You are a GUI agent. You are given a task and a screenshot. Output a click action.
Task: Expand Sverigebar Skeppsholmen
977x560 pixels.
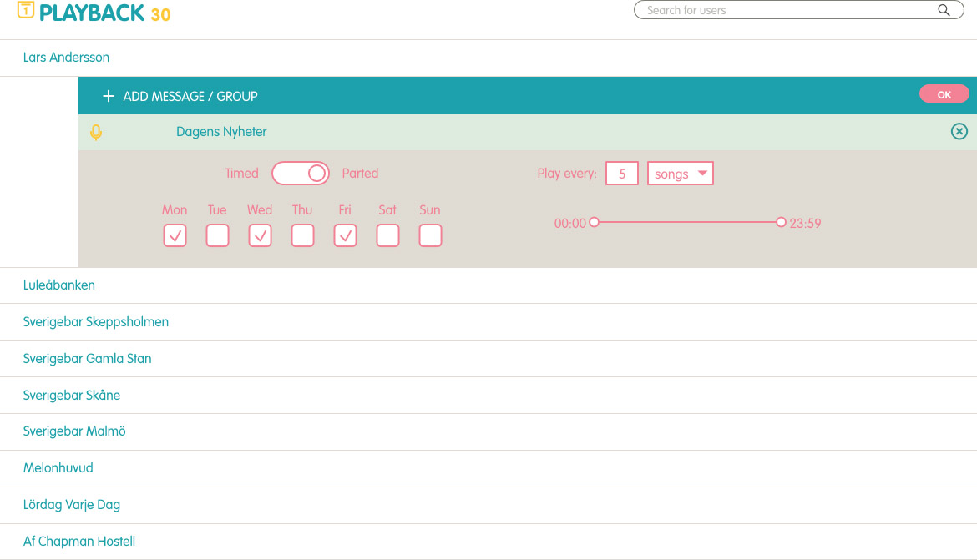488,322
